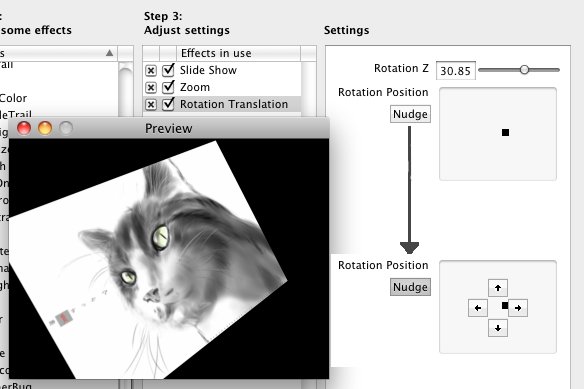The image size is (584, 389).
Task: Click the Rotation Z slider handle
Action: (x=524, y=70)
